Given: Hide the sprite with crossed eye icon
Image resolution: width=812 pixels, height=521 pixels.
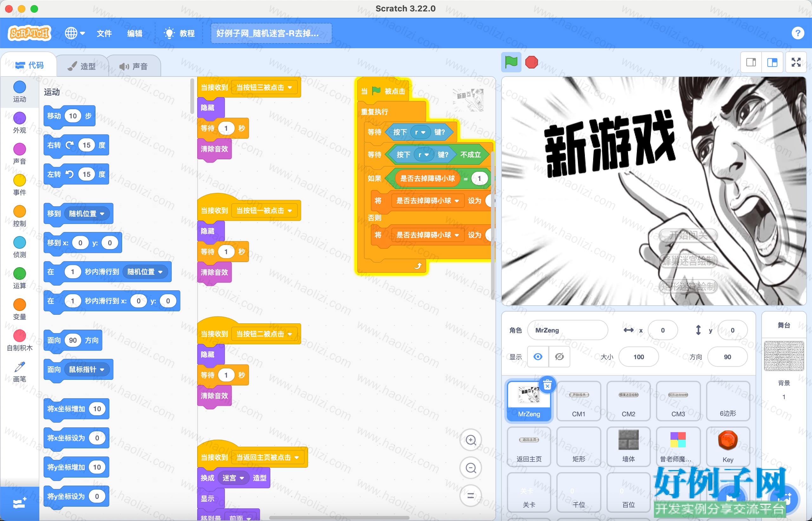Looking at the screenshot, I should (x=560, y=357).
